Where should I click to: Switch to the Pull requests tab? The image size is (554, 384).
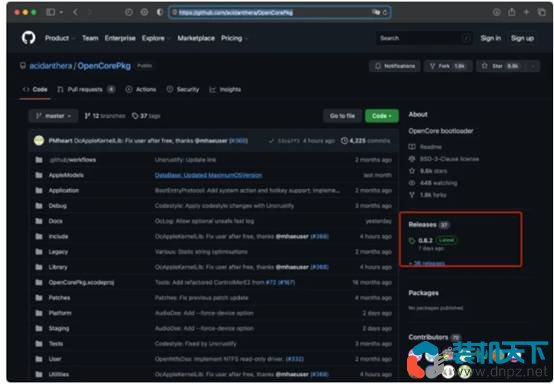[86, 89]
